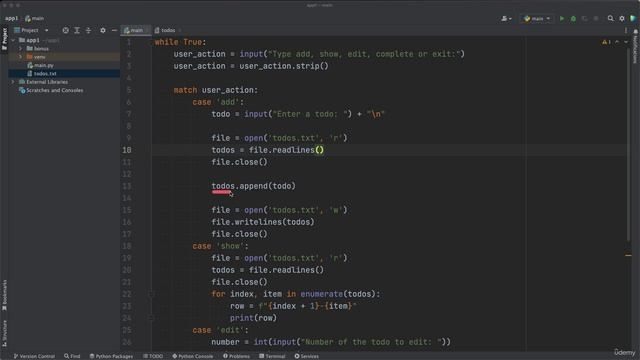
Task: Click the JetBrains Toolbox icon at top-right
Action: [x=633, y=18]
